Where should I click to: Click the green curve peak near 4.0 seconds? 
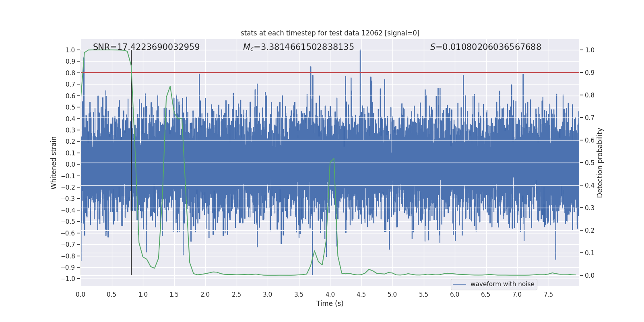click(334, 159)
